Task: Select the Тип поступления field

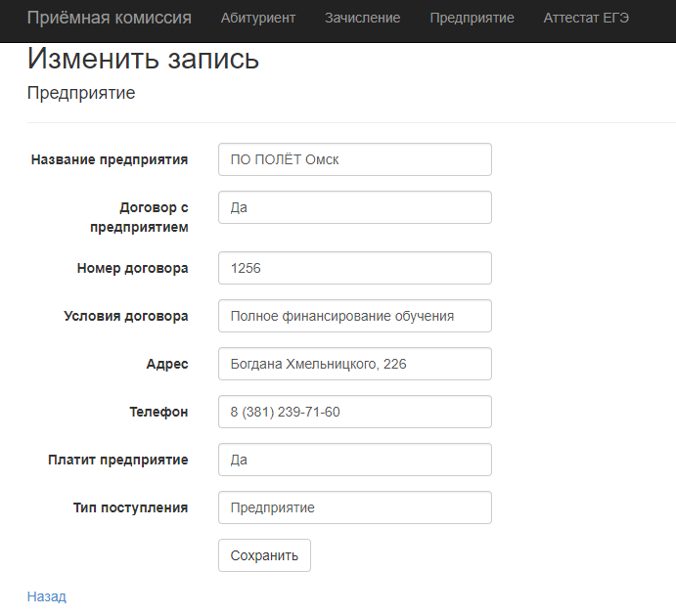Action: 355,507
